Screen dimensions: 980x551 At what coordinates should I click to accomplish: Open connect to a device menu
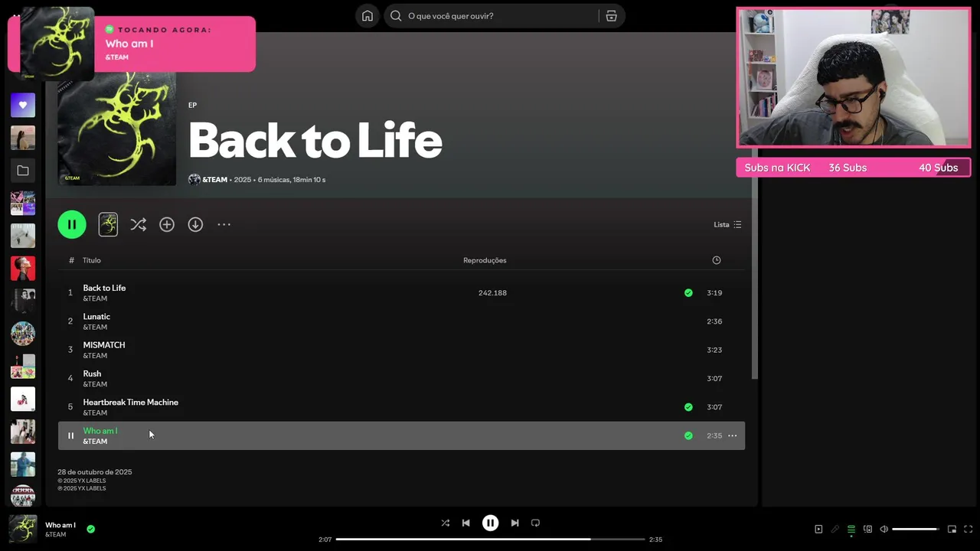point(867,529)
